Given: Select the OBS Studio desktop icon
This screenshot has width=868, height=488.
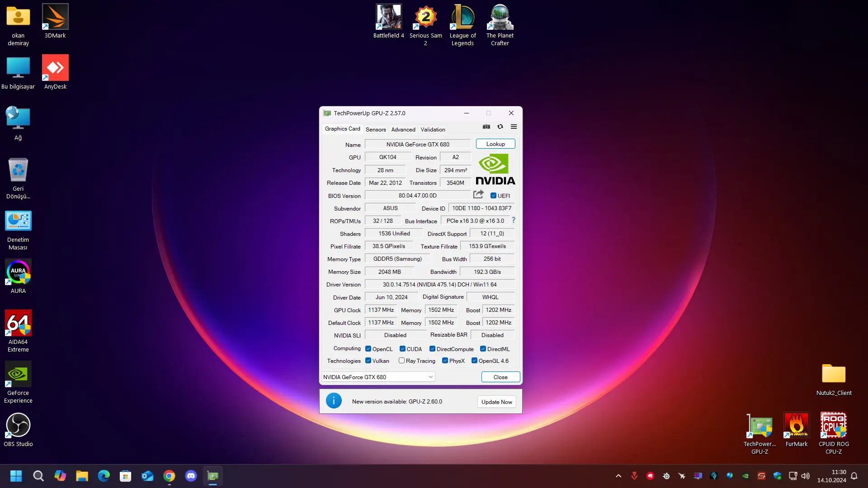Looking at the screenshot, I should coord(18,430).
